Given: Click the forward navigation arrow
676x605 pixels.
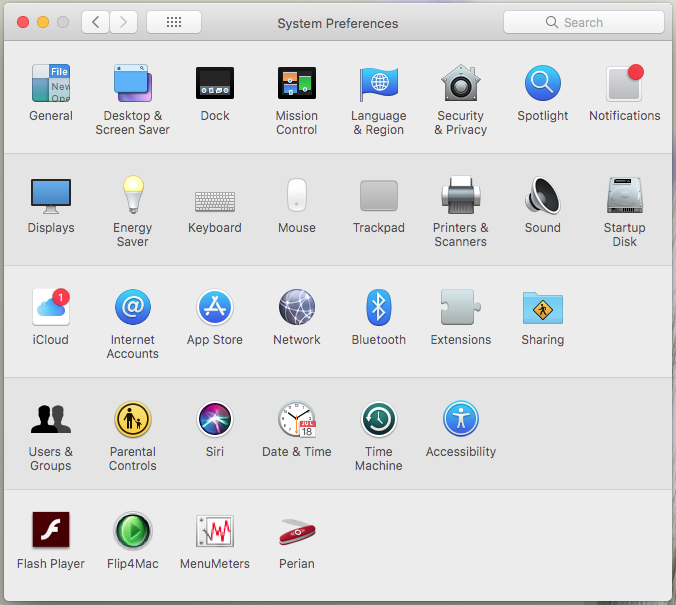Looking at the screenshot, I should (x=123, y=22).
